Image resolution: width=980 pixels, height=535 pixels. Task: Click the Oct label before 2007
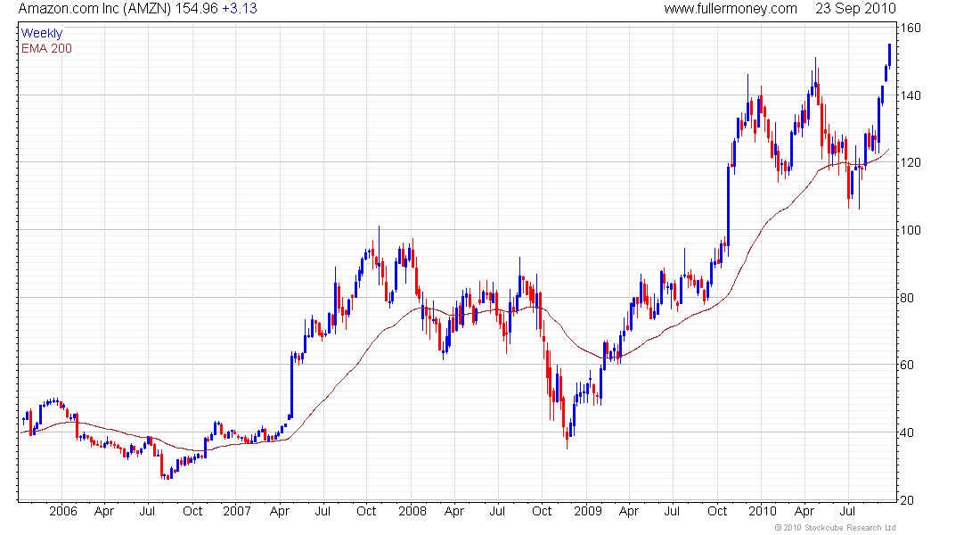(x=192, y=511)
